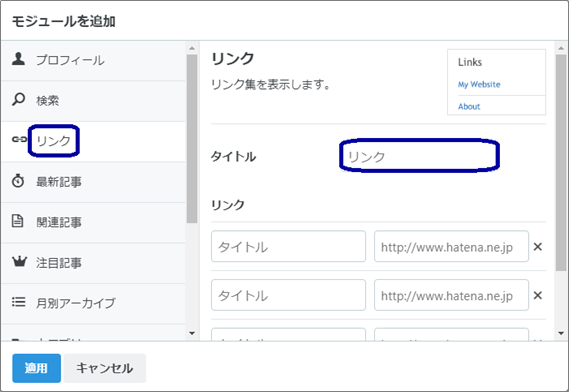
Task: Click module list scrollbar down arrow
Action: 192,333
